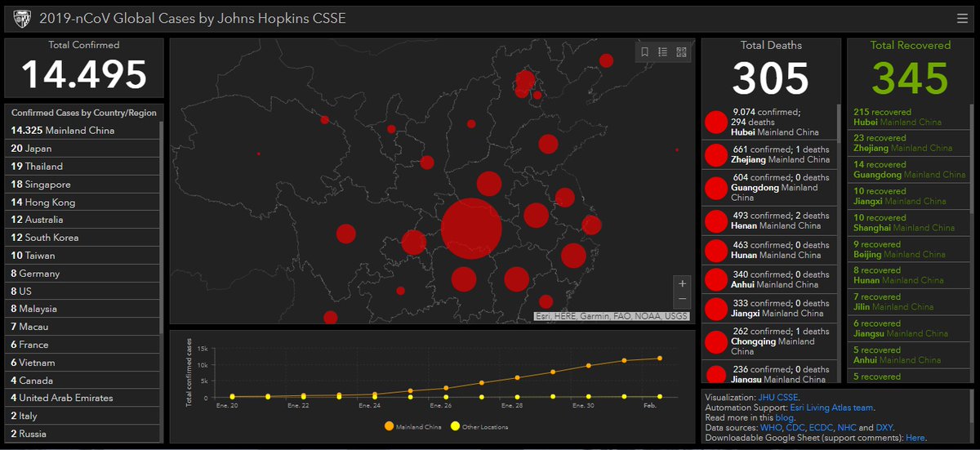The width and height of the screenshot is (980, 450).
Task: Open the ECDC data source link
Action: click(822, 428)
